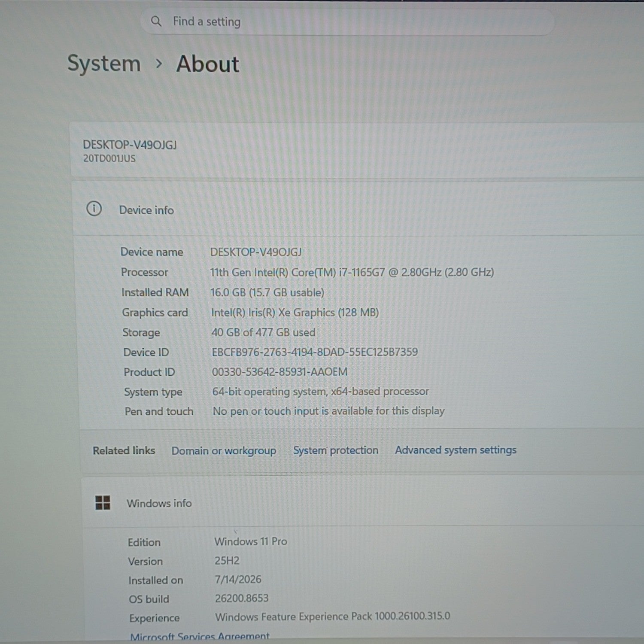
Task: Open Domain or workgroup link
Action: (x=224, y=451)
